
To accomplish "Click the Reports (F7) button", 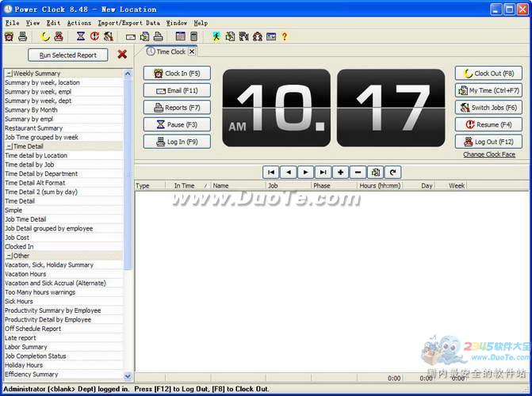I will 177,108.
